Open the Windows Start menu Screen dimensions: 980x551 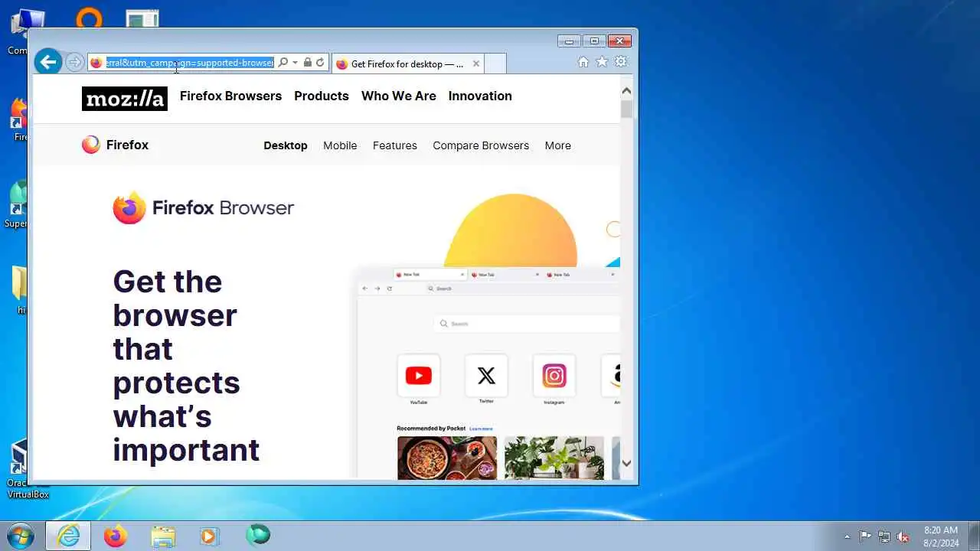point(21,536)
